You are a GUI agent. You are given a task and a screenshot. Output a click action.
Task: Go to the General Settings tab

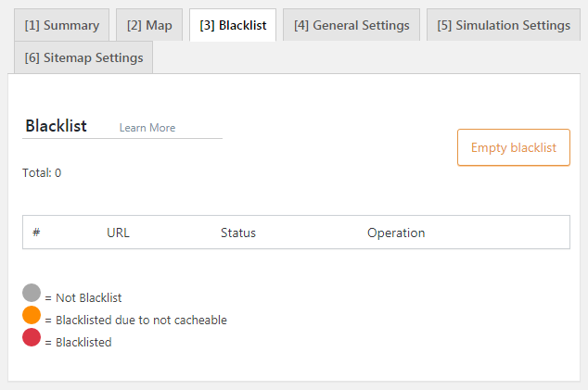pos(352,26)
